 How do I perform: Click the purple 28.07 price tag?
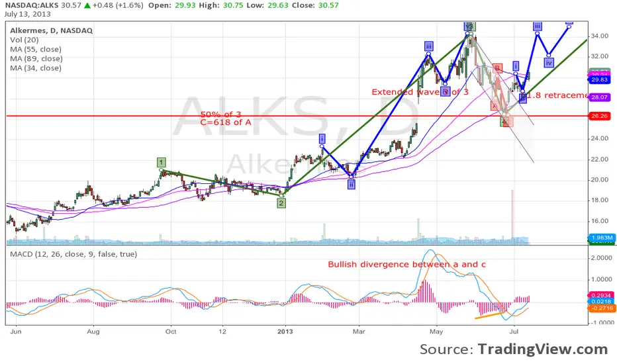[x=599, y=97]
